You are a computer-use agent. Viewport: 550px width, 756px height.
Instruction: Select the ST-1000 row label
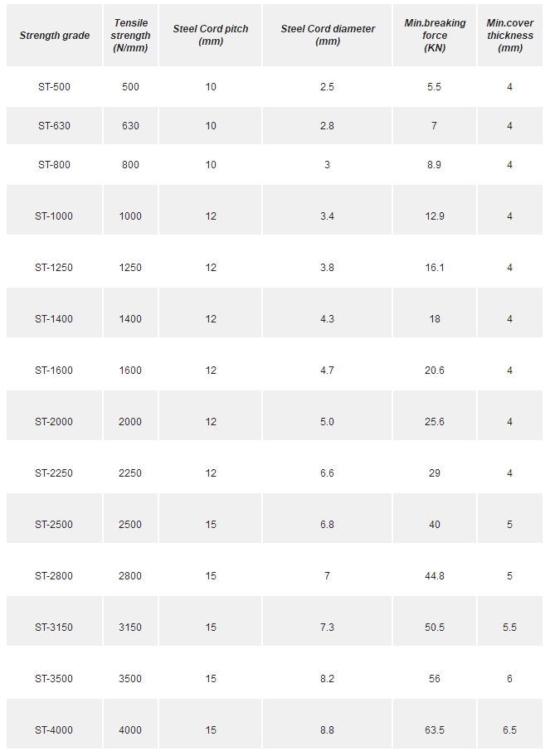54,216
